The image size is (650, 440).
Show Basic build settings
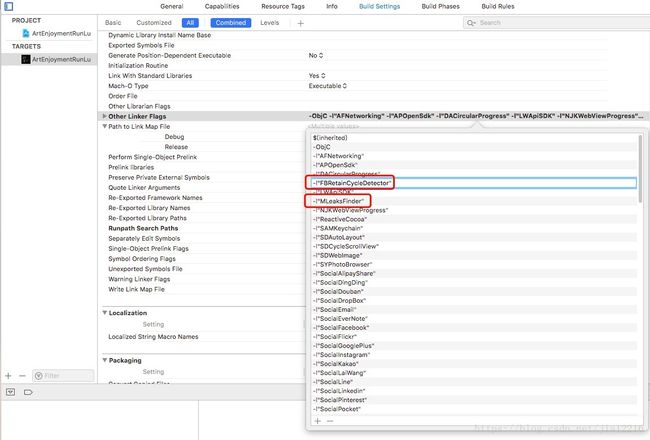click(113, 22)
